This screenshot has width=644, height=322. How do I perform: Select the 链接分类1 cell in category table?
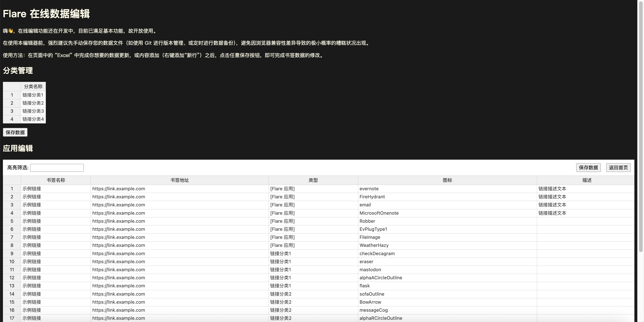[33, 95]
